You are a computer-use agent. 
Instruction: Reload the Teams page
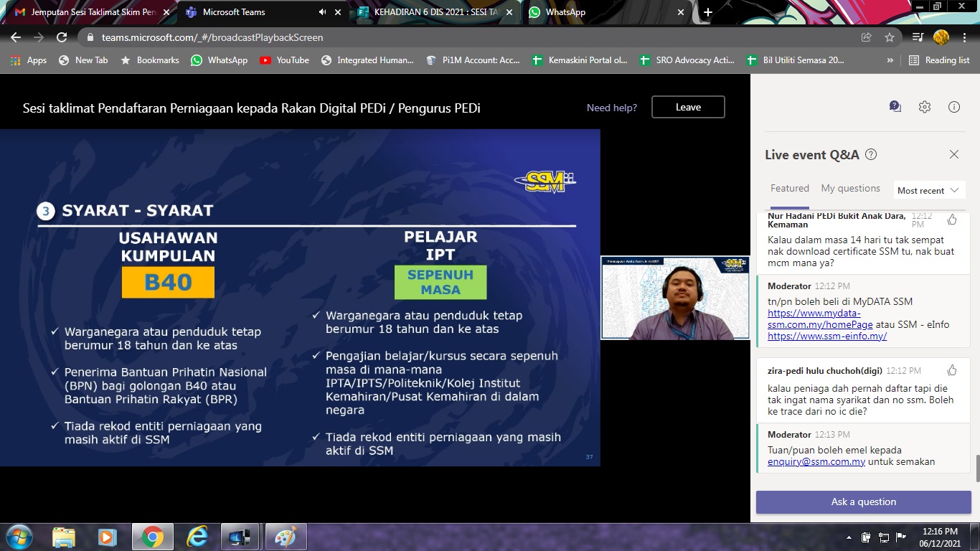click(x=62, y=37)
